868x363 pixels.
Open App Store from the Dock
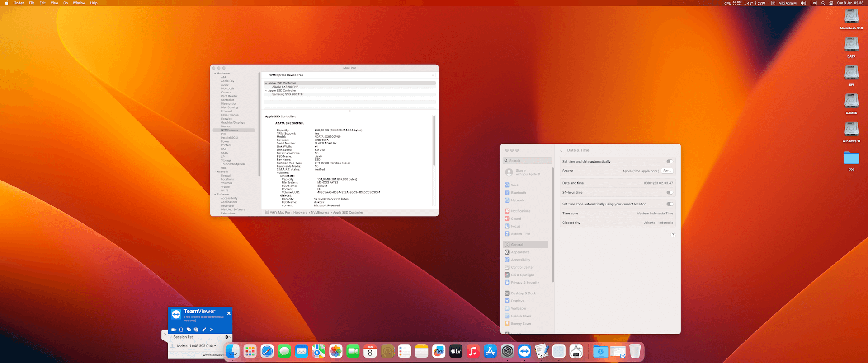491,351
